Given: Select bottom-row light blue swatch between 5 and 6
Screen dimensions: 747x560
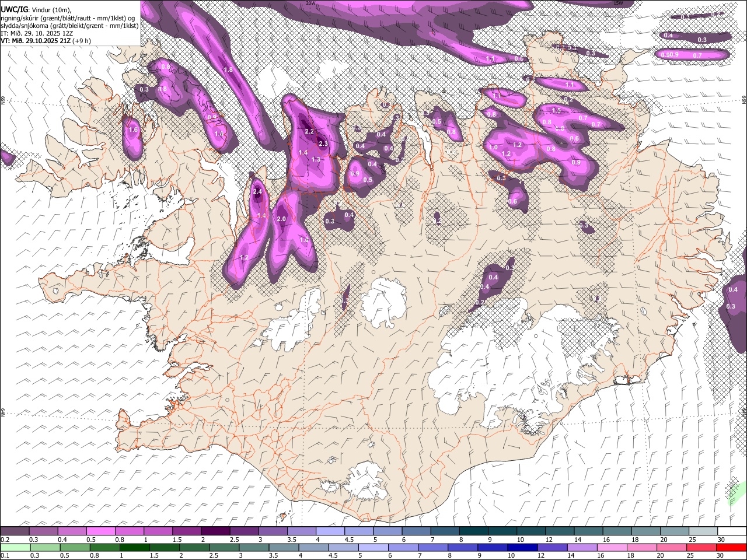Looking at the screenshot, I should click(x=373, y=547).
